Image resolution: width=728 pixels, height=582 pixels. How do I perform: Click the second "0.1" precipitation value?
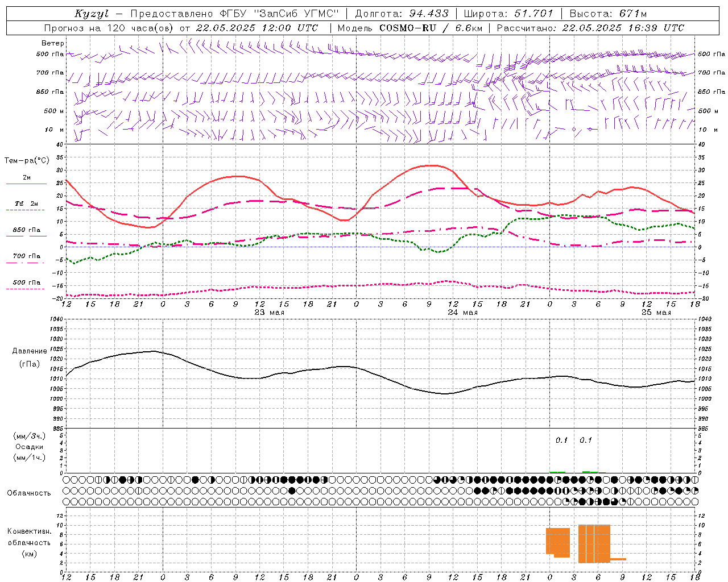pyautogui.click(x=586, y=440)
